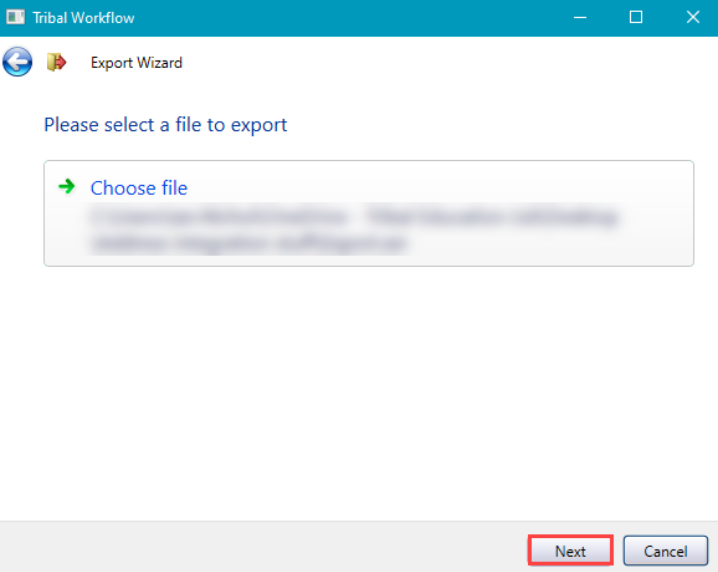This screenshot has width=718, height=572.
Task: Cancel the export wizard
Action: [x=665, y=551]
